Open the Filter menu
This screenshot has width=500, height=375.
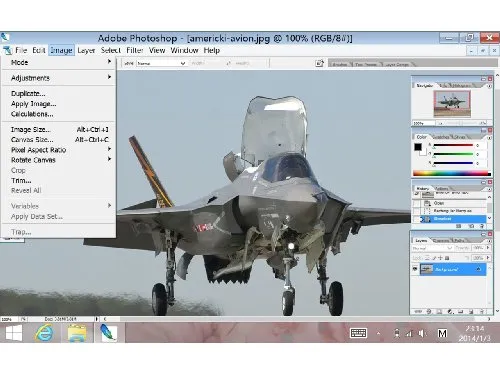(135, 50)
